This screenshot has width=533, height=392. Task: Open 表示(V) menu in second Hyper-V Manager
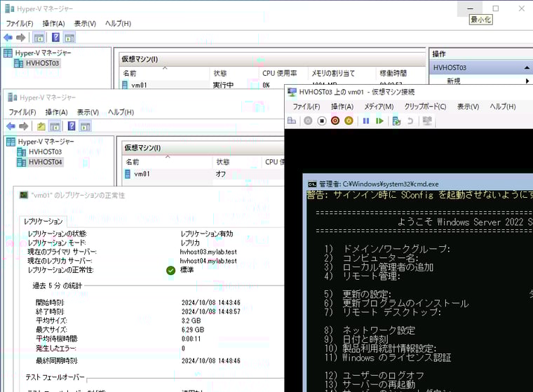88,112
